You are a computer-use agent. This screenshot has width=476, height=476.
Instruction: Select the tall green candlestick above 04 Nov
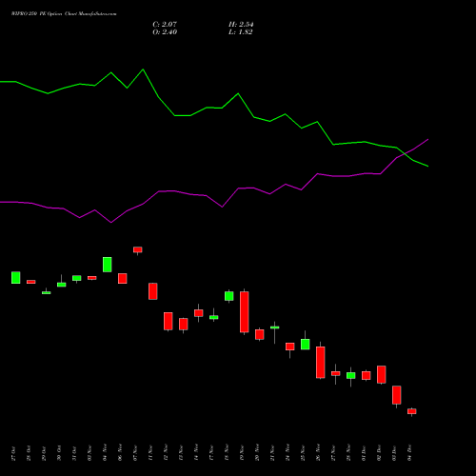pyautogui.click(x=108, y=265)
